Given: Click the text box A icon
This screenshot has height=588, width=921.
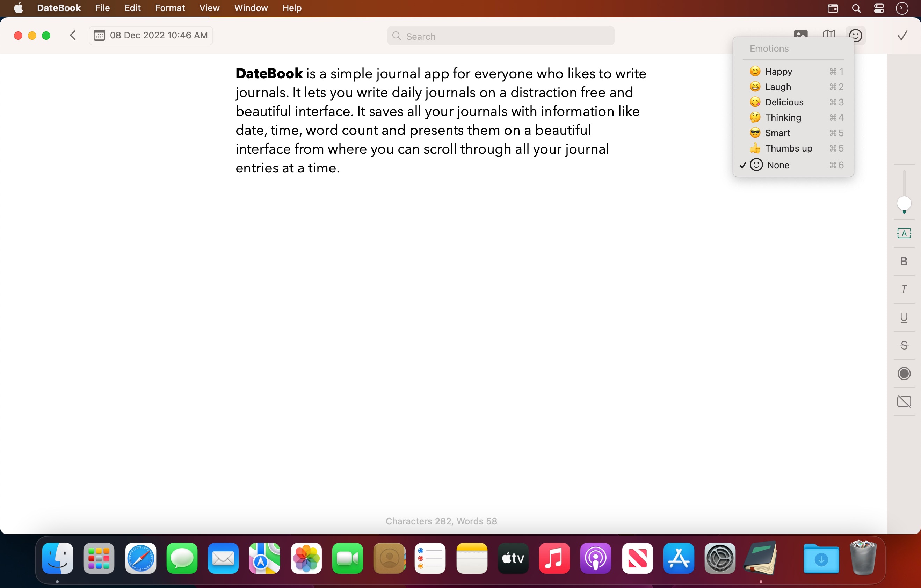Looking at the screenshot, I should [904, 233].
